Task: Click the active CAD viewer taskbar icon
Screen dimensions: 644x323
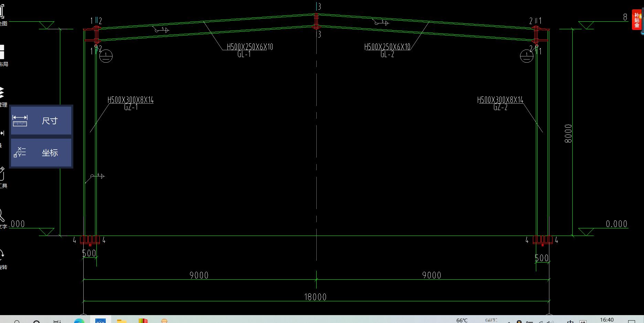Action: click(x=100, y=320)
